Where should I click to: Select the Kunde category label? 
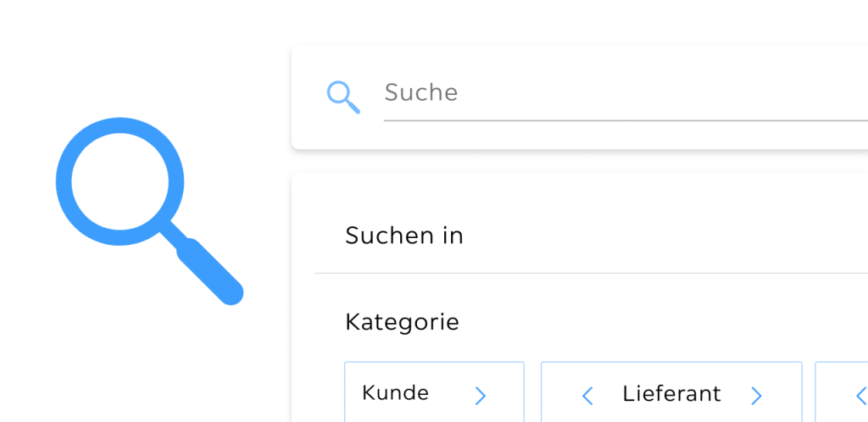pos(395,392)
